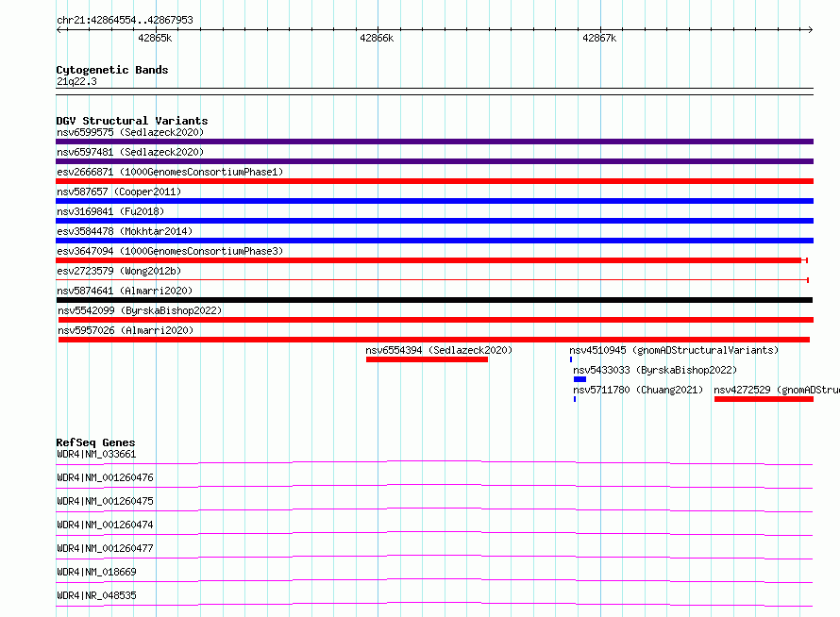
Task: Click the 42865k ruler tick label
Action: click(x=155, y=38)
